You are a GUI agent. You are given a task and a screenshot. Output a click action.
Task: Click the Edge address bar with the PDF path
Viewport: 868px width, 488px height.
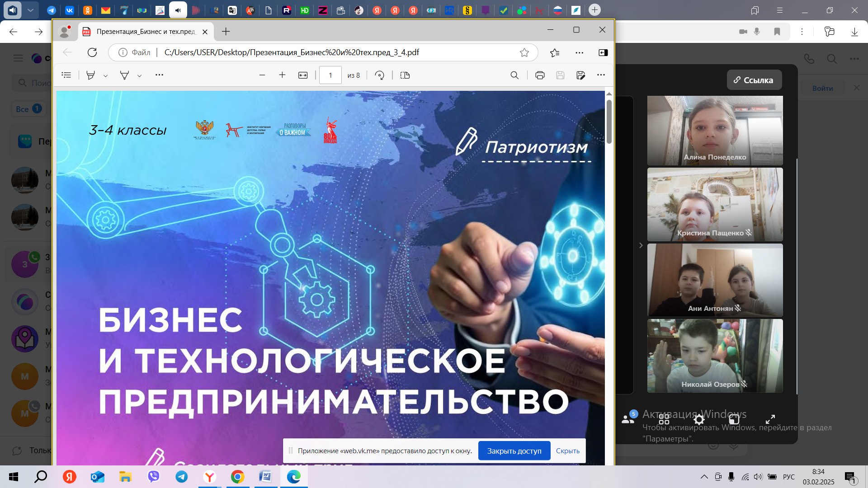tap(323, 52)
